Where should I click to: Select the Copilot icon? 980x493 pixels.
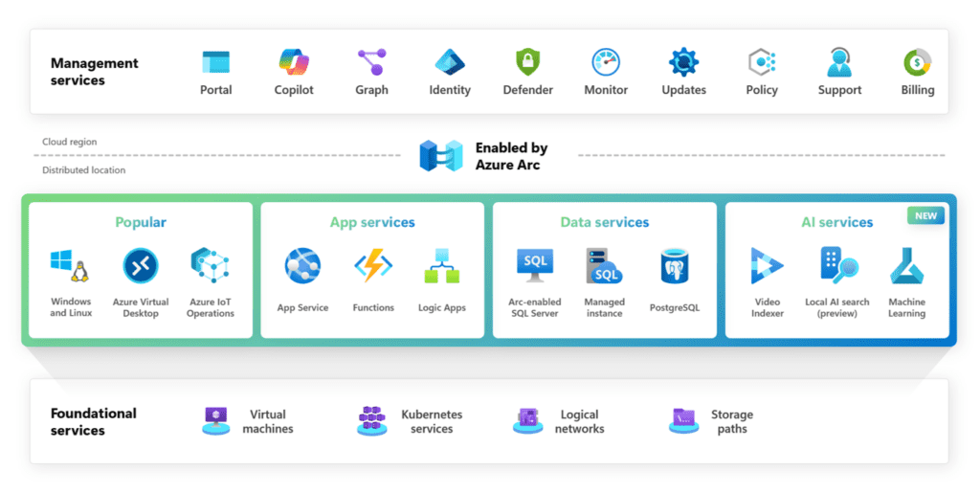tap(294, 62)
